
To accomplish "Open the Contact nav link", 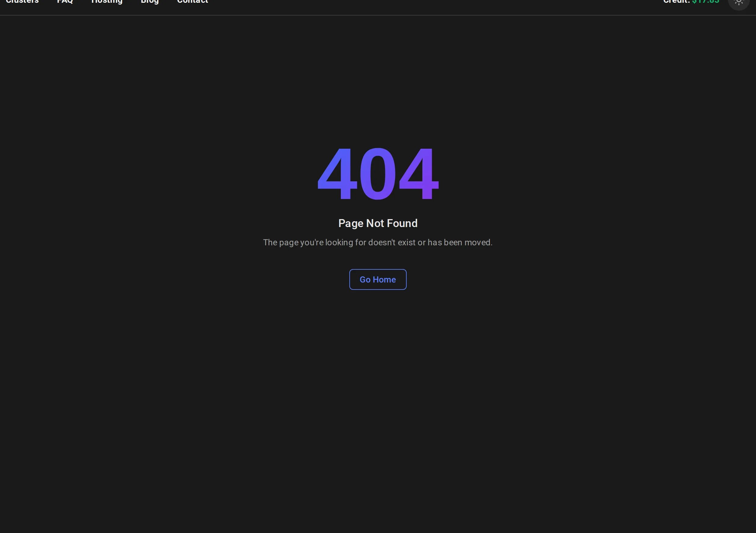I will [x=193, y=2].
